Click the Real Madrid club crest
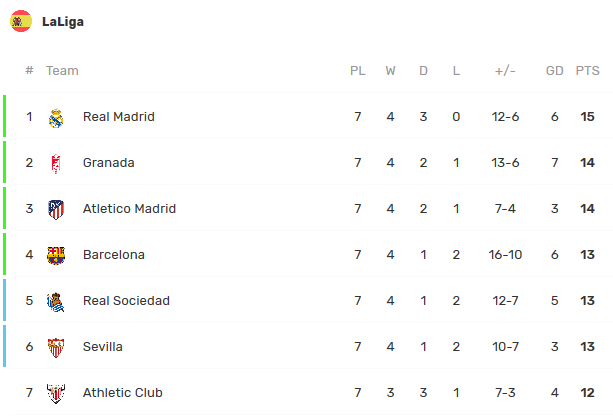The image size is (613, 417). pyautogui.click(x=56, y=117)
